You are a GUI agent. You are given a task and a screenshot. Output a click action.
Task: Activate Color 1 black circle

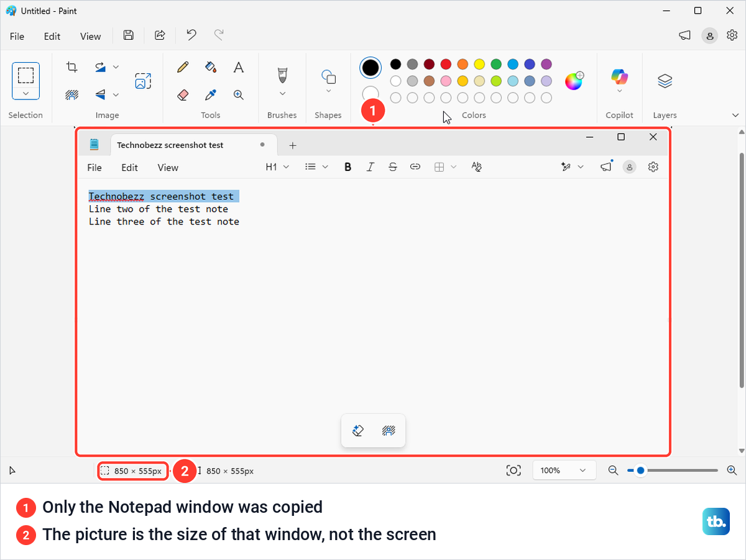[x=371, y=68]
